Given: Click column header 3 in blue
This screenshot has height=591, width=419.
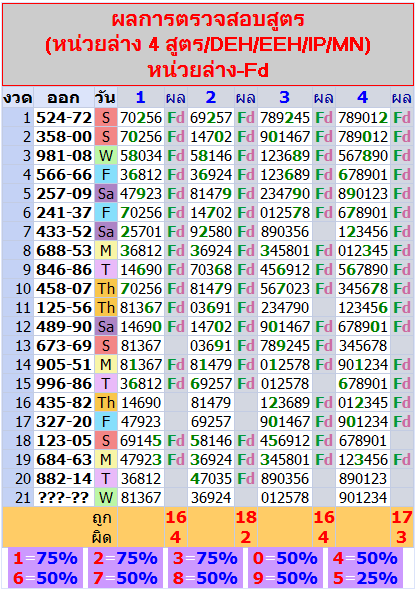Looking at the screenshot, I should pyautogui.click(x=284, y=98).
